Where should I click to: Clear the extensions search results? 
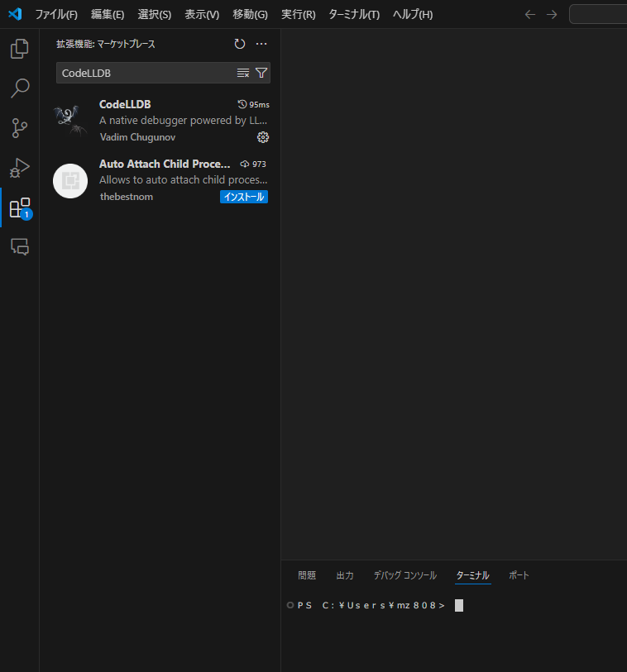tap(243, 73)
